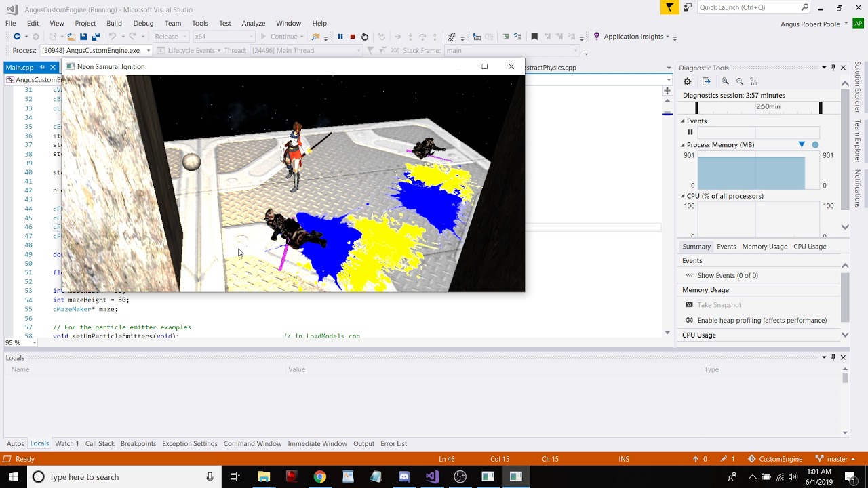This screenshot has width=868, height=488.
Task: Switch to the Memory Usage tab
Action: pos(764,247)
